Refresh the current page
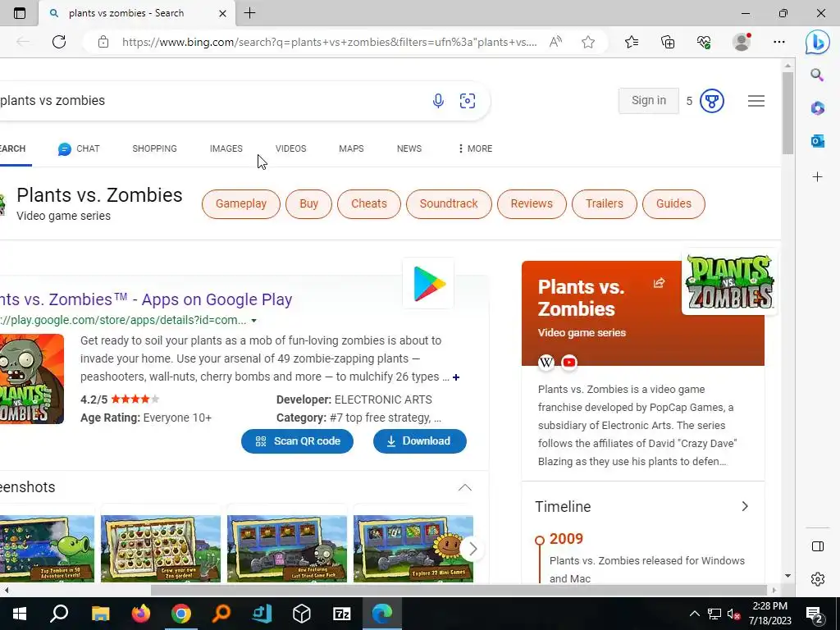 coord(59,42)
